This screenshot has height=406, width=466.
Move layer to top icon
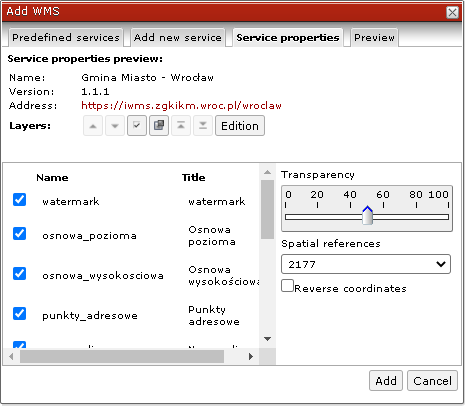coord(181,126)
